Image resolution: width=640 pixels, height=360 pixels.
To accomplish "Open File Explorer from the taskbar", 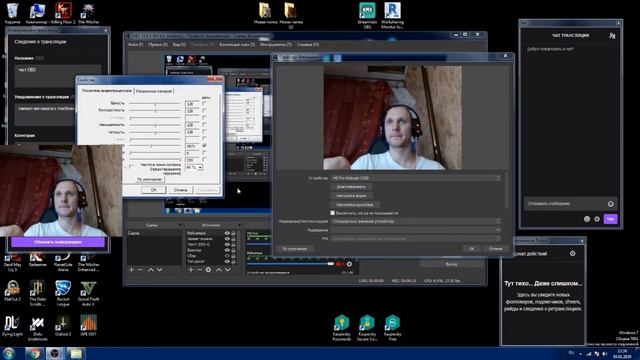I will click(76, 353).
